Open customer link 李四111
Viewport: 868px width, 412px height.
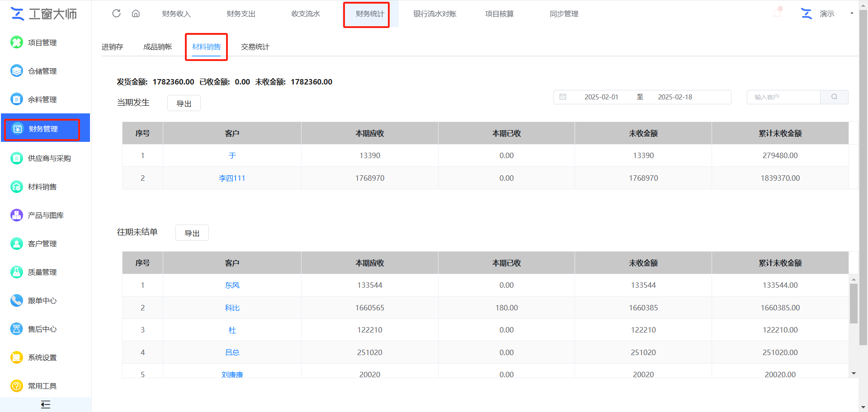pos(232,178)
